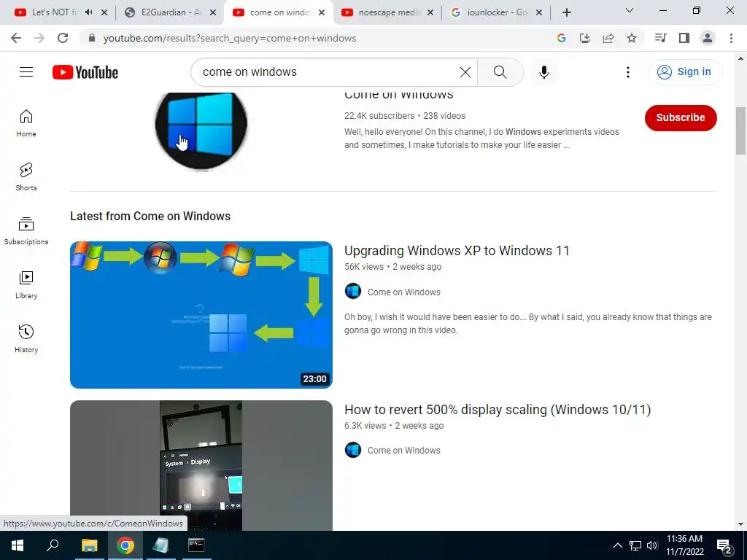The image size is (747, 560).
Task: Close the come on windows tab
Action: tap(322, 13)
